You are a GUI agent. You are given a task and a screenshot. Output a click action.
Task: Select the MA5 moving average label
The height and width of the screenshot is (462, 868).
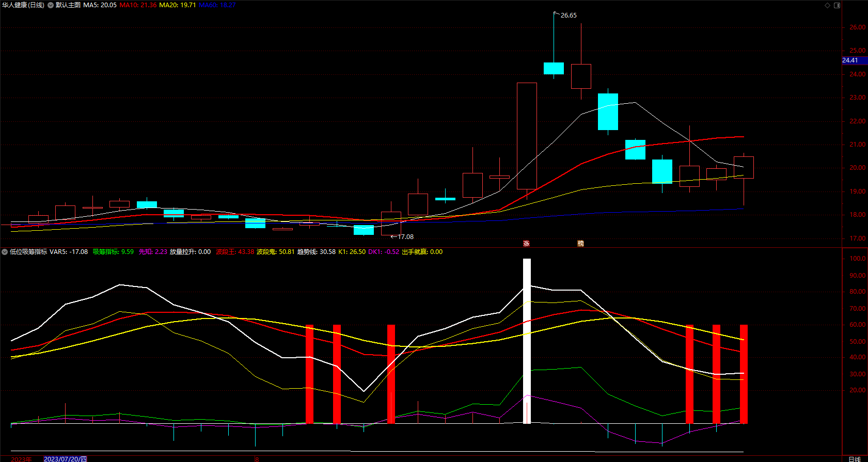100,5
